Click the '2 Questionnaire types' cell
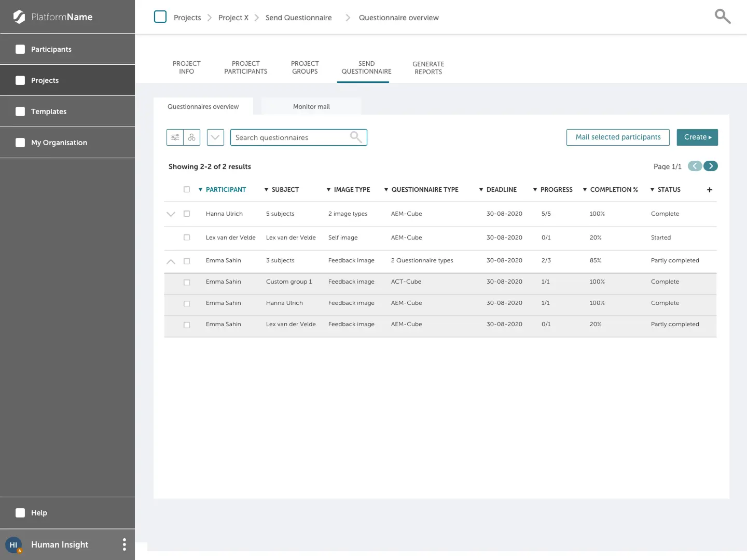The image size is (747, 560). point(422,260)
